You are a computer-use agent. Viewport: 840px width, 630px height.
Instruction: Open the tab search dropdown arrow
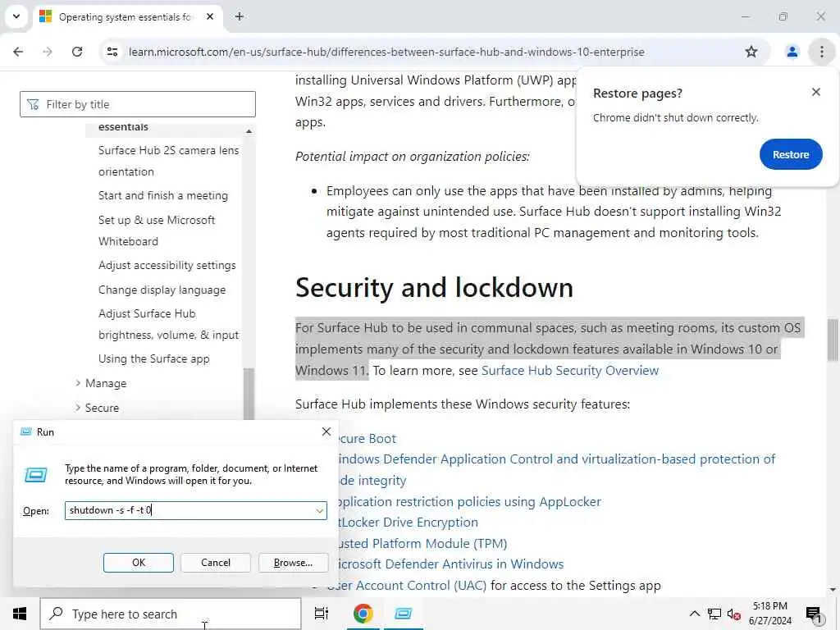16,16
